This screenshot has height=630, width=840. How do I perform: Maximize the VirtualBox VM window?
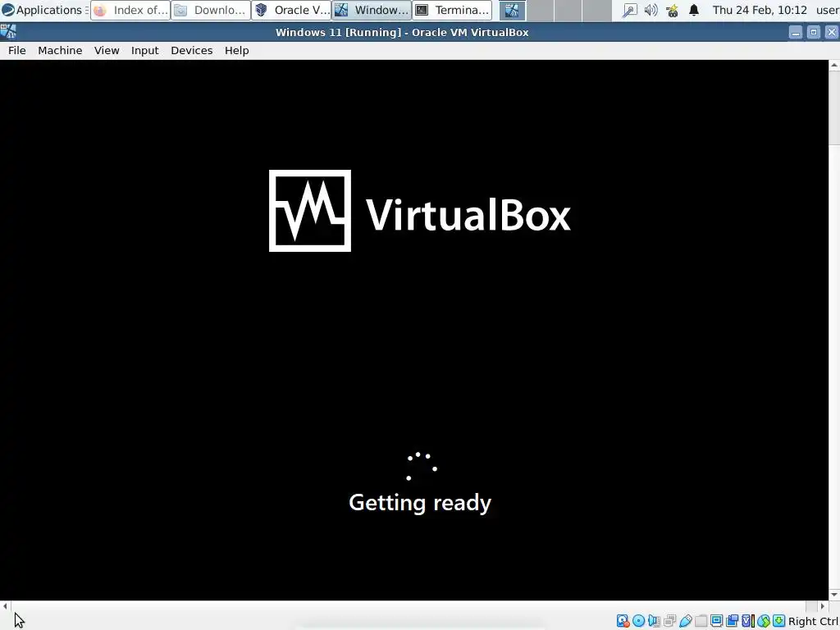pos(813,32)
